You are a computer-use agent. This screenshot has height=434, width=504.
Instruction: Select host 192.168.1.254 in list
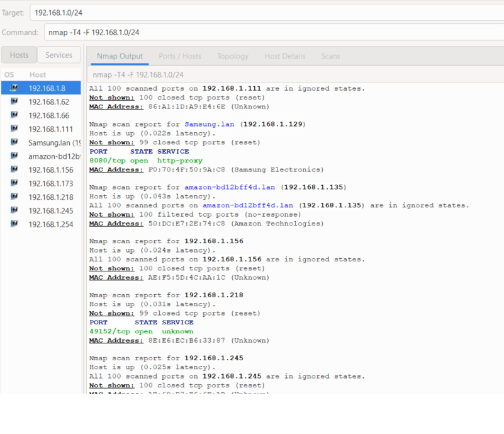pyautogui.click(x=41, y=224)
